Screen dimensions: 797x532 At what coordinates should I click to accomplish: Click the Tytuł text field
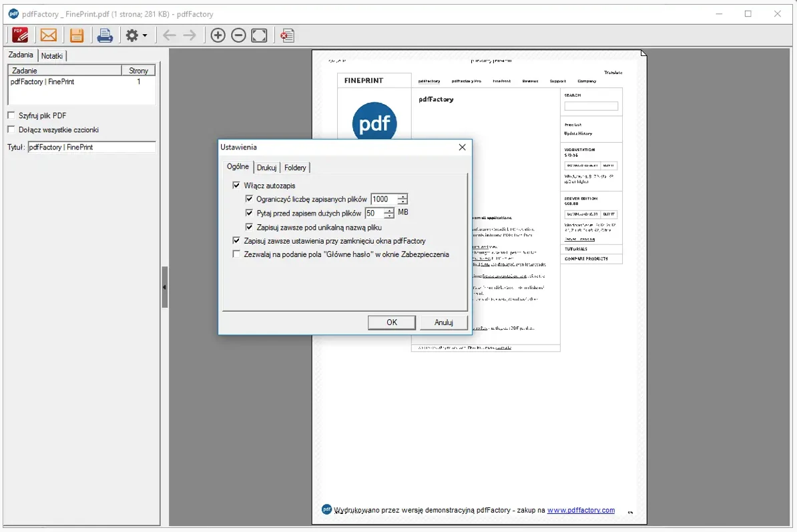coord(91,147)
